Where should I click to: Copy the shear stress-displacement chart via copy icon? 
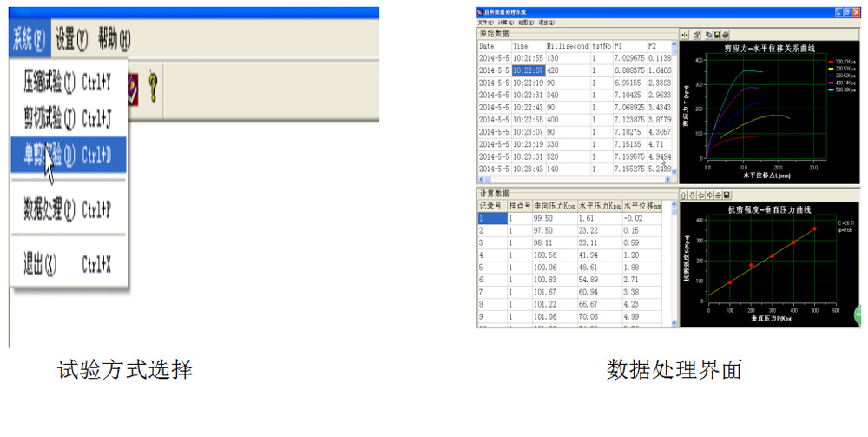click(x=708, y=35)
